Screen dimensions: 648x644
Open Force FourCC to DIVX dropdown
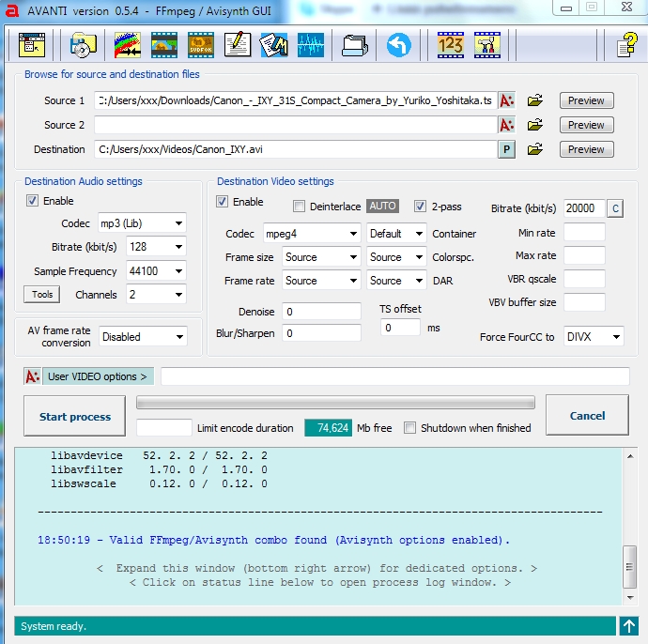[x=594, y=337]
